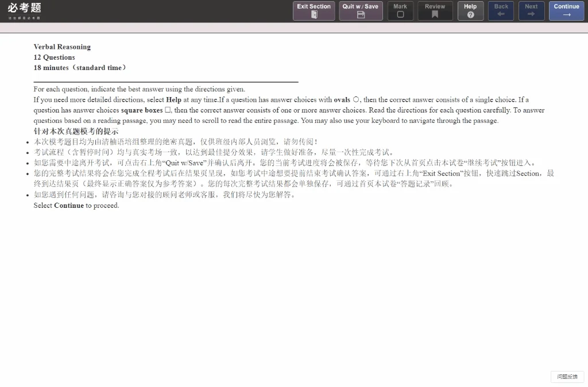This screenshot has height=387, width=588.
Task: Click the Verbal Reasoning section title
Action: pyautogui.click(x=62, y=47)
